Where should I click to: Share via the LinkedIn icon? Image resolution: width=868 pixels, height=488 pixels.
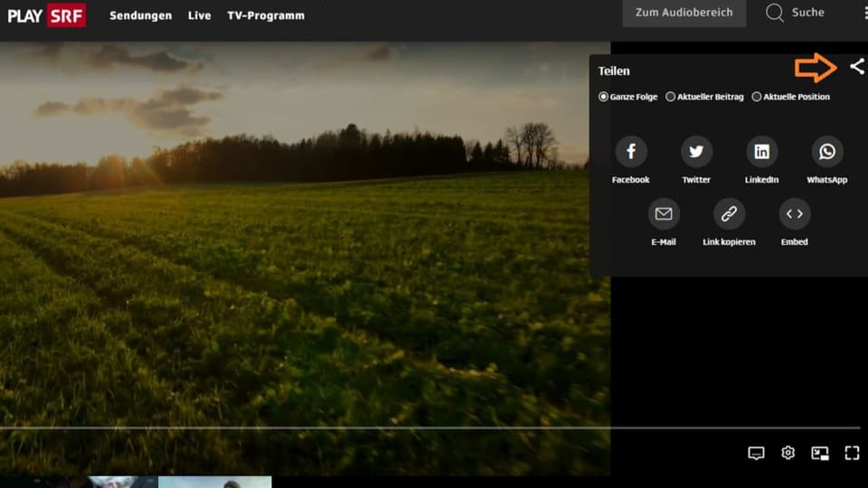[x=761, y=152]
